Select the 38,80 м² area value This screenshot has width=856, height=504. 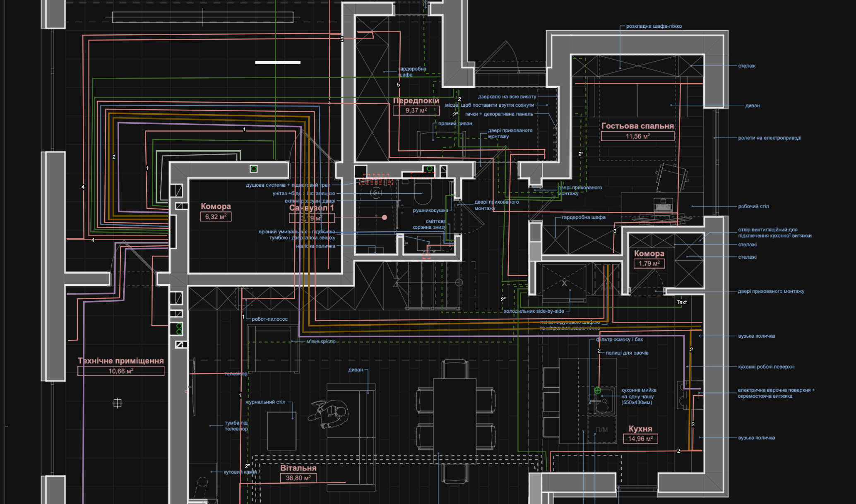[x=298, y=478]
